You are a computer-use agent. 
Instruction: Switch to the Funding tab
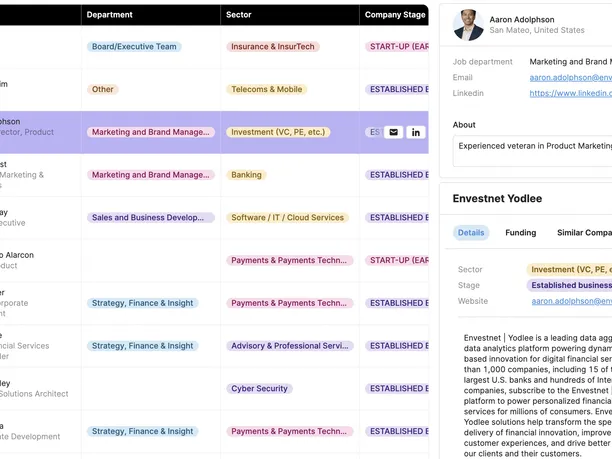pos(521,233)
